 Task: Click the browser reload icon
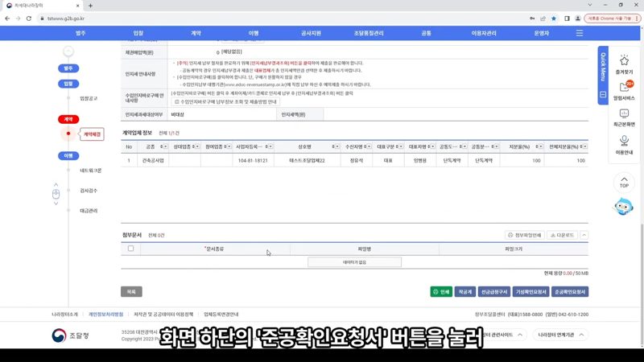(29, 19)
